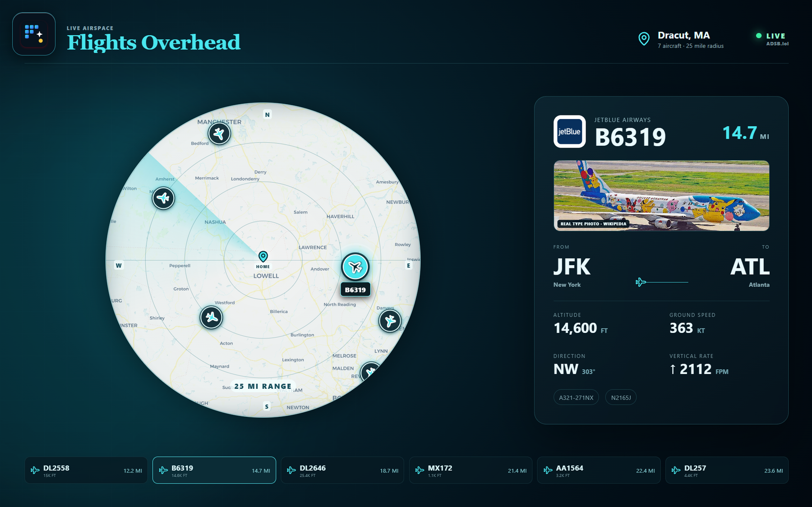The image size is (812, 507).
Task: Open the DL2558 flight card
Action: (x=86, y=470)
